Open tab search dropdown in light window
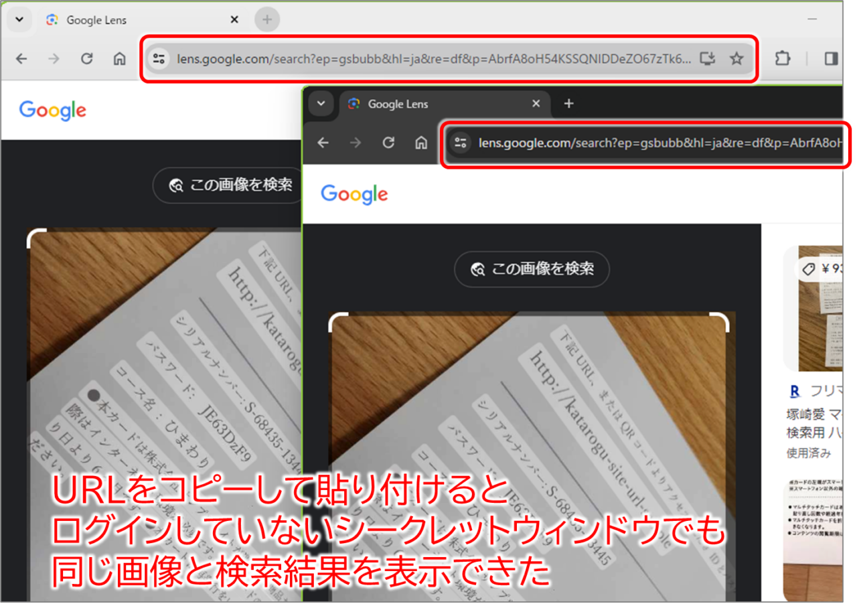 [19, 20]
